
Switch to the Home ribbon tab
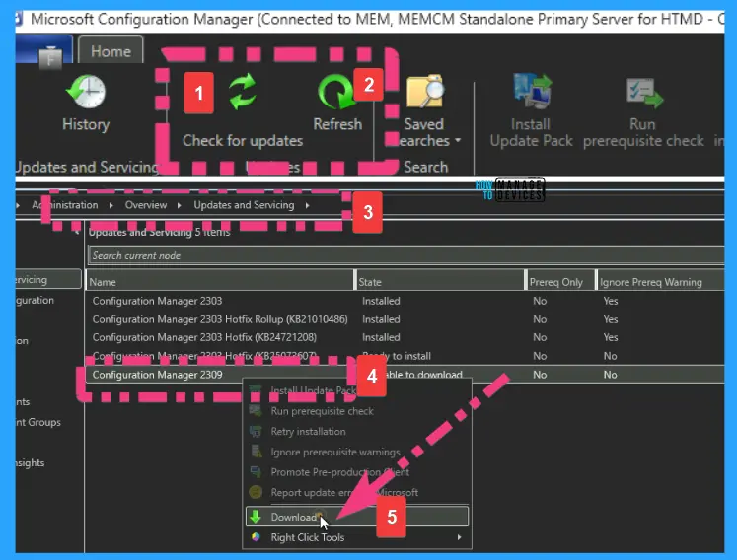(111, 50)
